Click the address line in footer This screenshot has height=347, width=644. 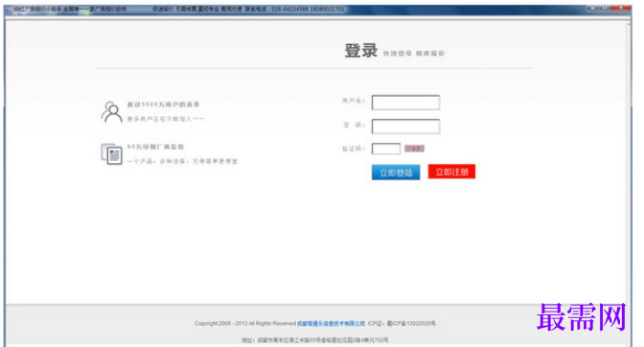(x=314, y=340)
